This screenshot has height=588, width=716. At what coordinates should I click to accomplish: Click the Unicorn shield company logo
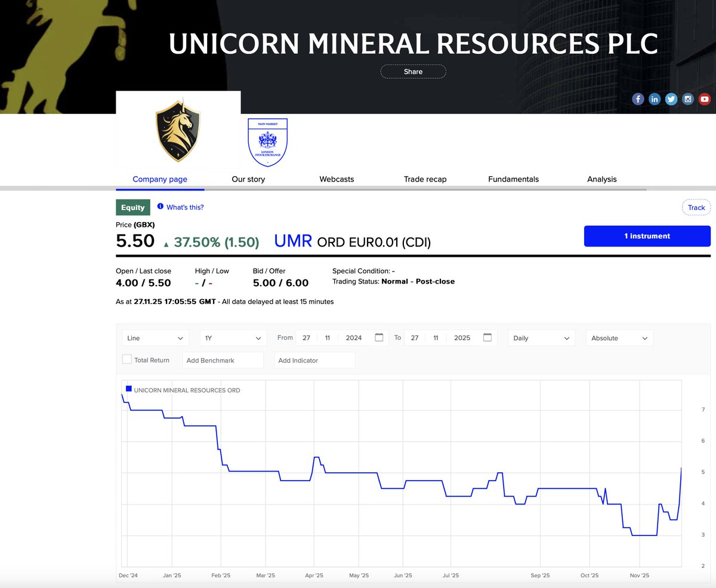[x=178, y=130]
